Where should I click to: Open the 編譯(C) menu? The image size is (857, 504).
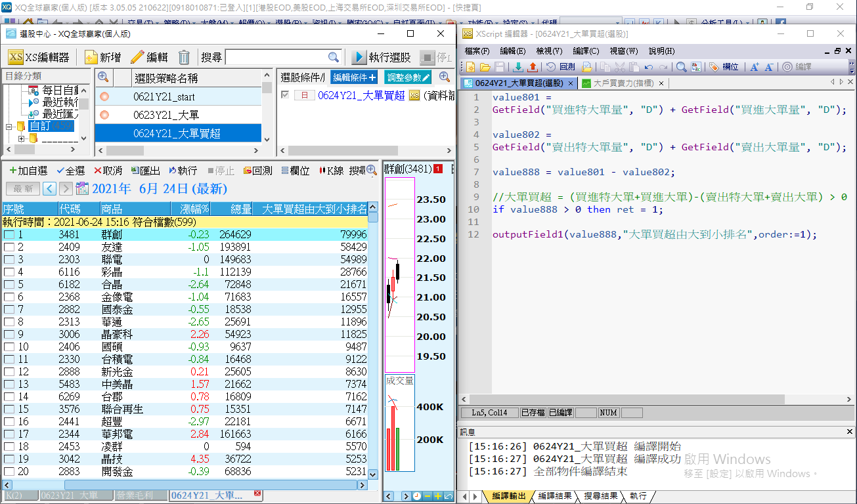coord(586,51)
